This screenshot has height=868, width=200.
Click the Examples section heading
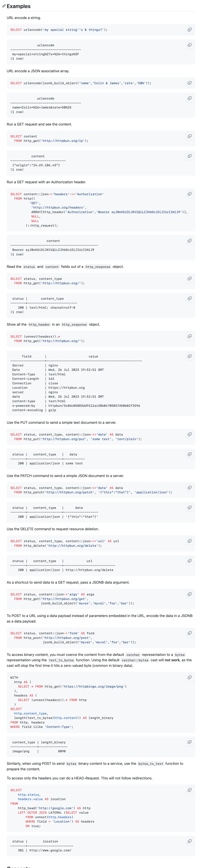point(19,6)
